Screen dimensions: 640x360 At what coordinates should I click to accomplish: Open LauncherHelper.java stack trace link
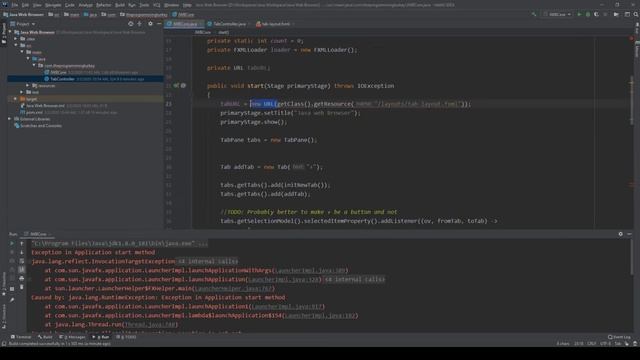pos(233,289)
